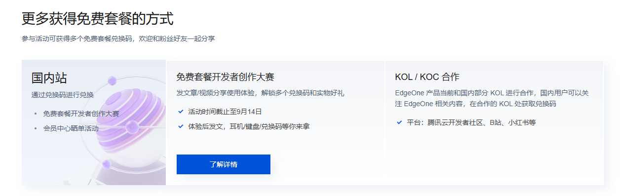The width and height of the screenshot is (644, 196).
Task: Click square bullet before 免费套餐开发者创作大赛
Action: [36, 114]
